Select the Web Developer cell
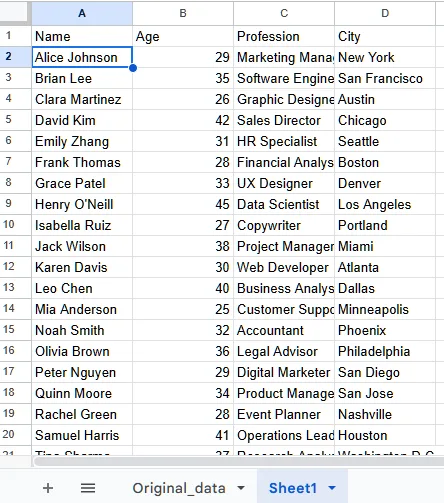This screenshot has height=503, width=444. click(284, 267)
